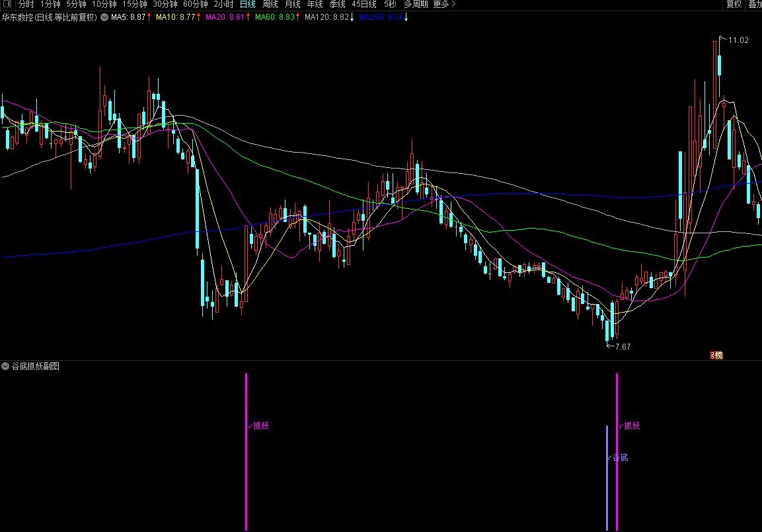Open the 多周期 multi-period view
The width and height of the screenshot is (762, 532).
click(x=416, y=5)
